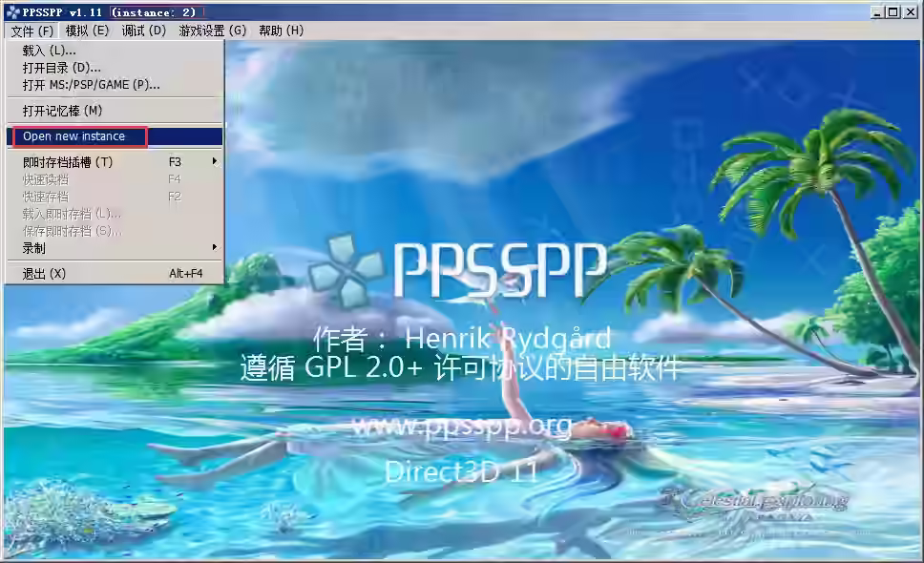This screenshot has height=563, width=924.
Task: Click the greyed-out 载入即时存档 (L)... entry
Action: point(115,213)
